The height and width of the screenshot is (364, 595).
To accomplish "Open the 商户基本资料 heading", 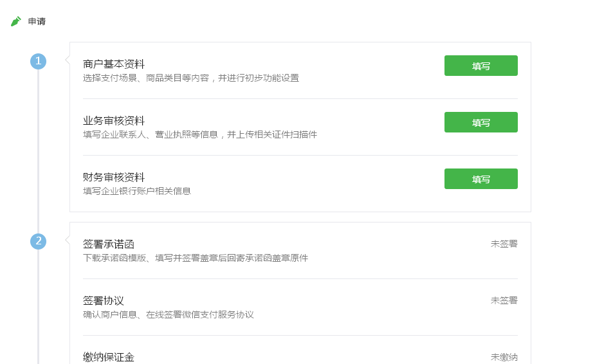I will tap(114, 64).
